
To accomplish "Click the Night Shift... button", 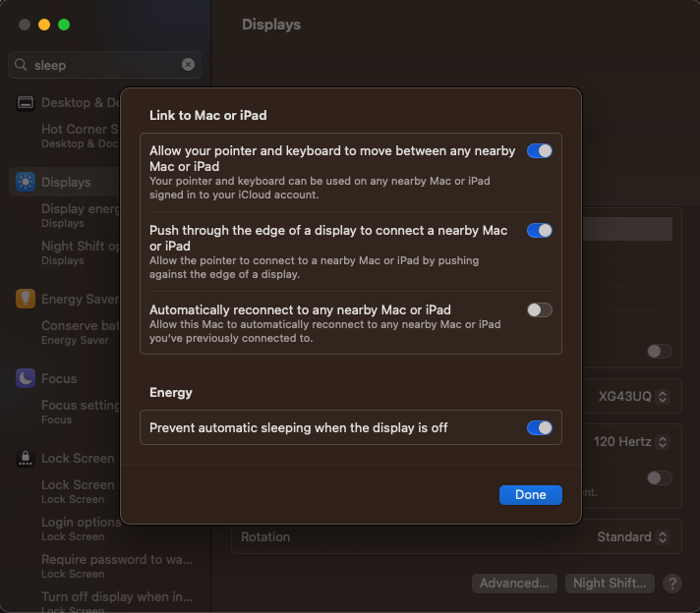I will tap(610, 584).
